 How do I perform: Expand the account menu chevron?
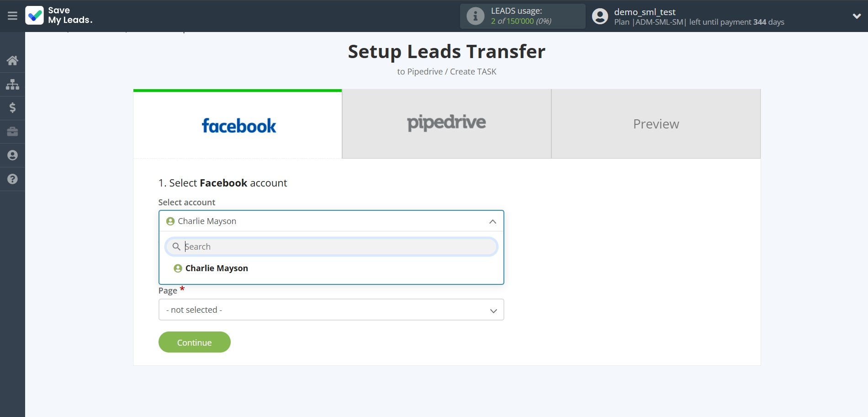coord(857,16)
